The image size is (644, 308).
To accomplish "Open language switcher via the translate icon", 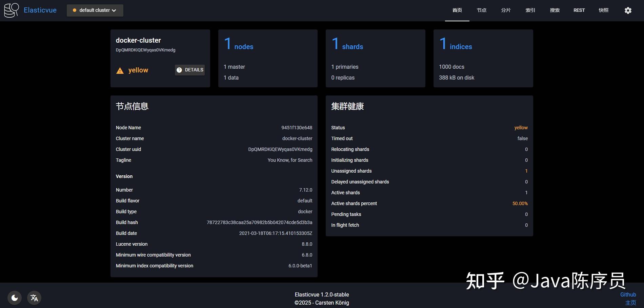I will click(34, 298).
